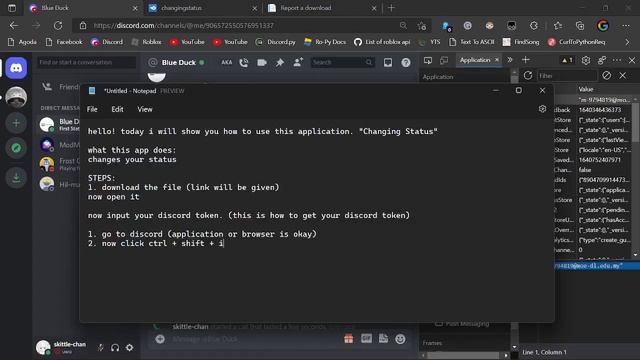Open browser favorites star icon

(x=558, y=26)
